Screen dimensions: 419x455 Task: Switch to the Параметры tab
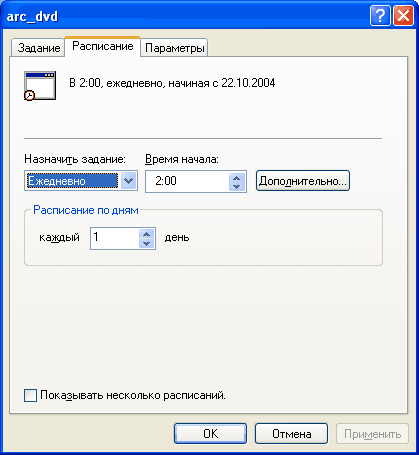(175, 48)
